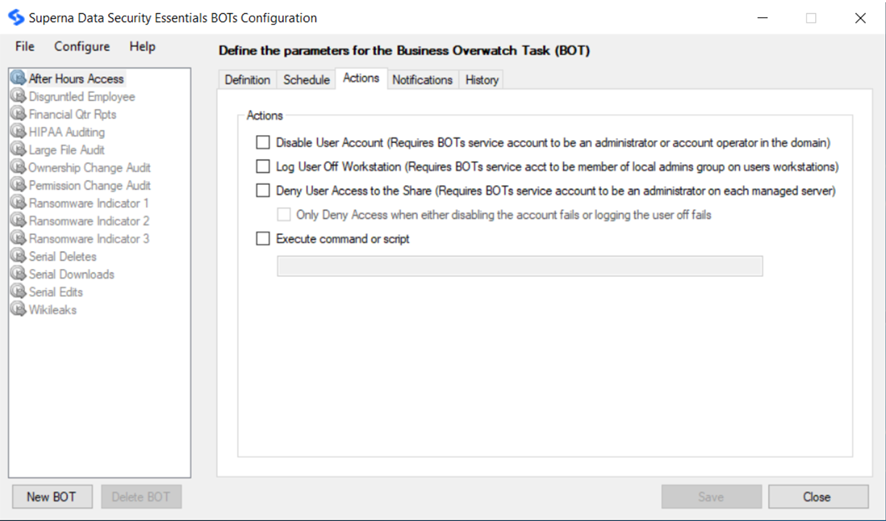
Task: Click the Ownership Change Audit BOT icon
Action: pyautogui.click(x=18, y=167)
